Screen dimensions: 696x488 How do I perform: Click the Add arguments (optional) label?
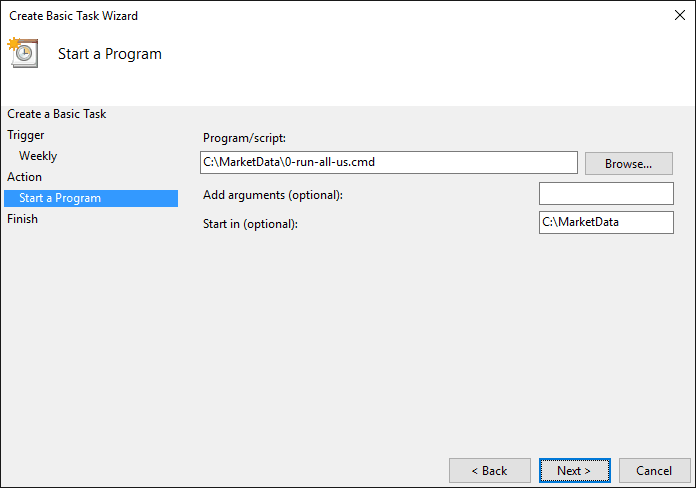[273, 195]
